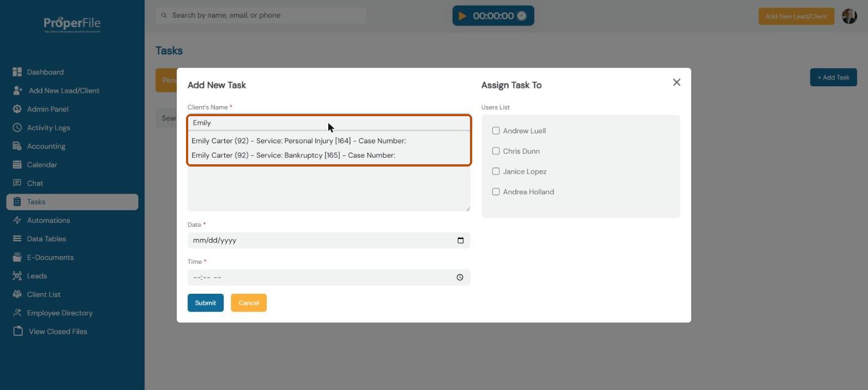
Task: Click the task description text area
Action: click(x=329, y=188)
